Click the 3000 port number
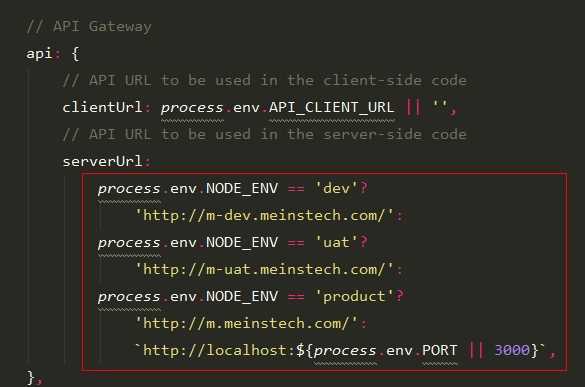585x387 pixels. click(x=512, y=350)
